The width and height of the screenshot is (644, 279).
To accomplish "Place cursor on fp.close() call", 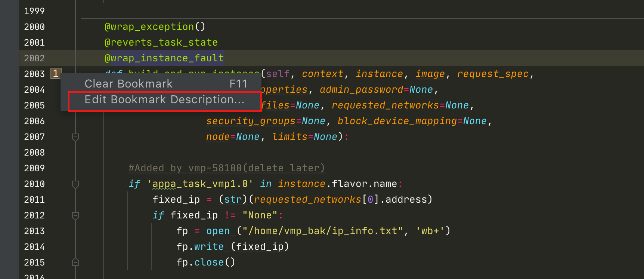I will click(205, 263).
